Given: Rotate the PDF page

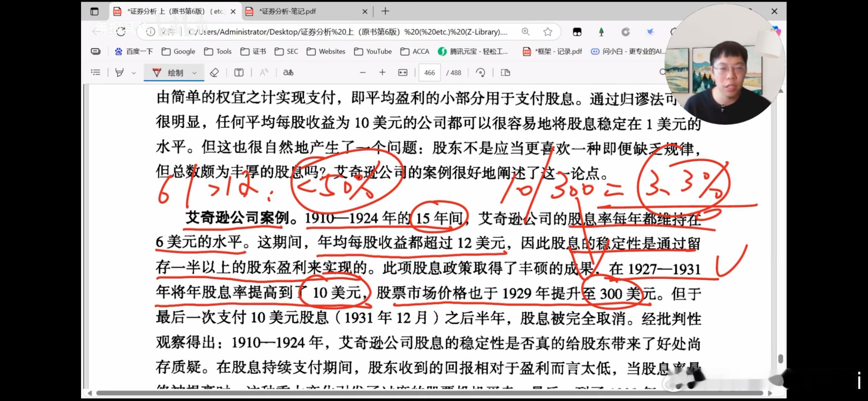Looking at the screenshot, I should 480,72.
